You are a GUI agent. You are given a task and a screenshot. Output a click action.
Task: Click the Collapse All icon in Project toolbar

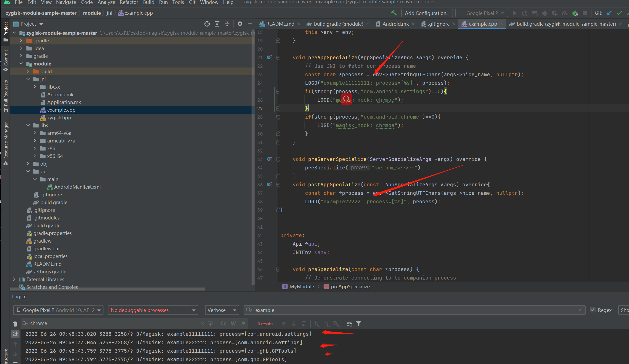pos(227,24)
